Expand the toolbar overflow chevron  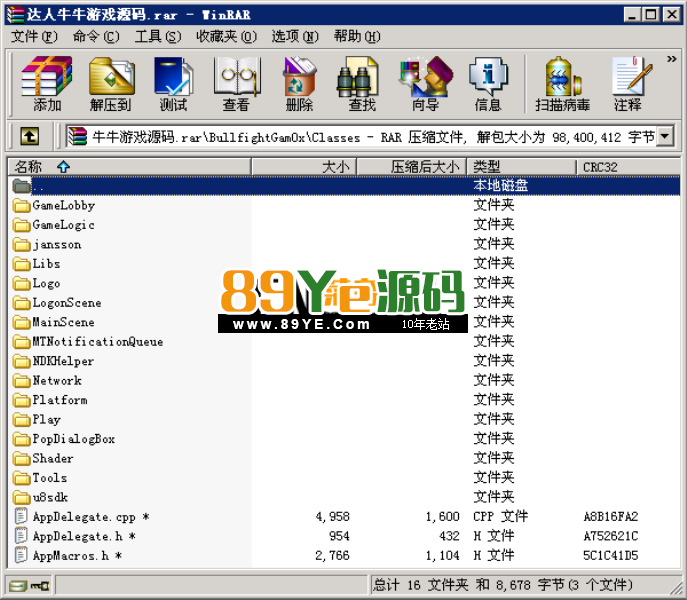click(672, 59)
